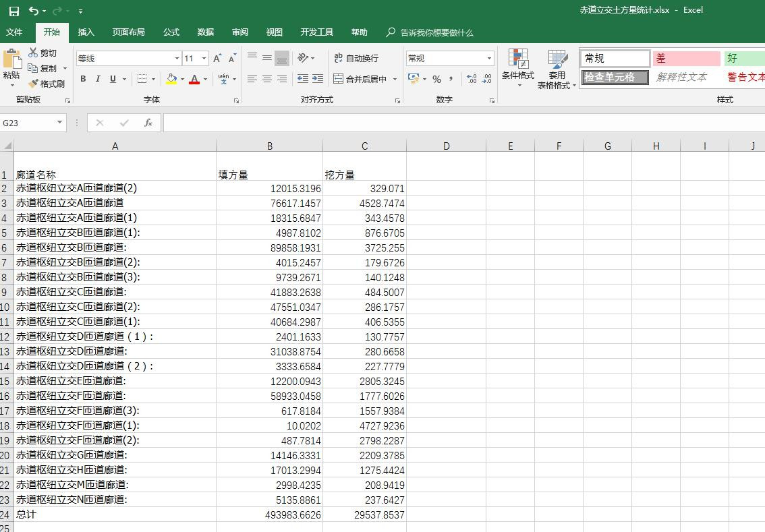The image size is (765, 532).
Task: Open the font name dropdown (等线)
Action: pyautogui.click(x=177, y=59)
